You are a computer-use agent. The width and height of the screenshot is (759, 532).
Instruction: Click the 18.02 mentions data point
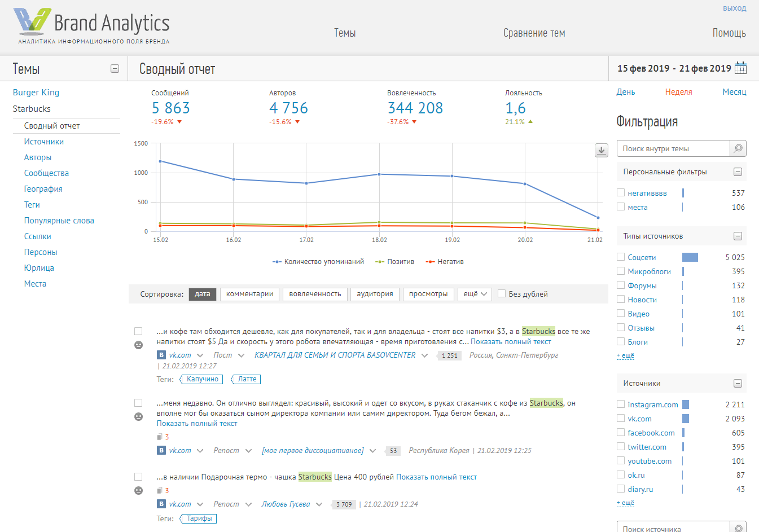click(x=379, y=174)
